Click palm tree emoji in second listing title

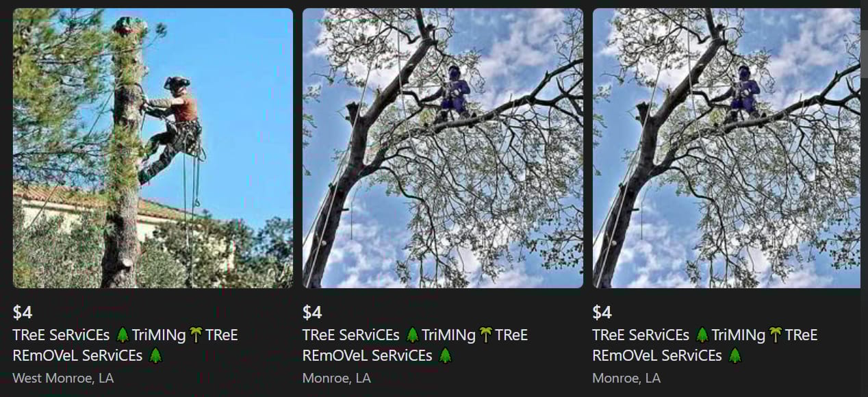(486, 335)
